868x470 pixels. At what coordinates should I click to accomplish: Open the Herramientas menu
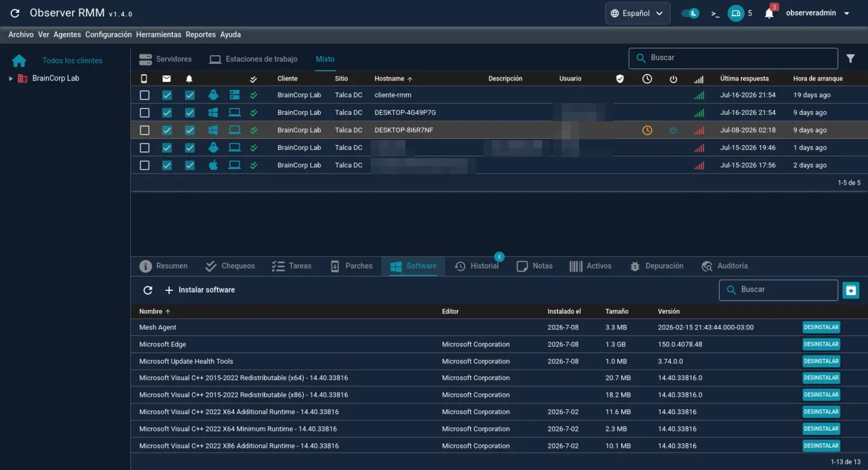159,35
